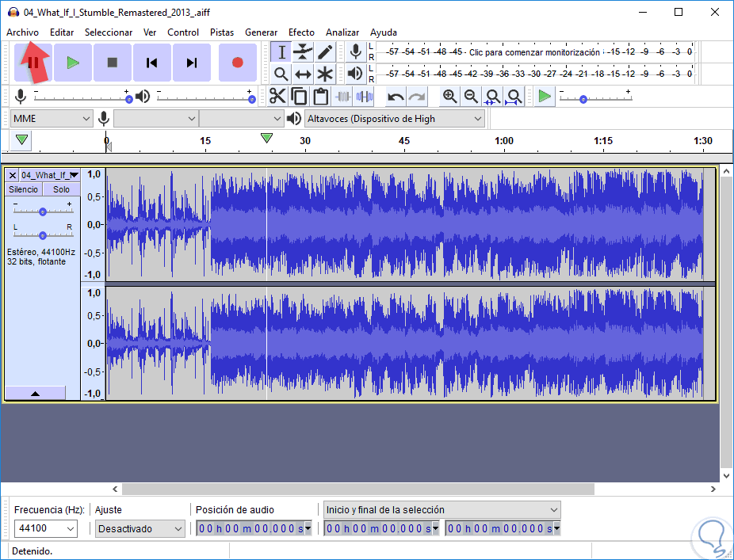Collapse the track with bottom arrow
734x560 pixels.
35,393
